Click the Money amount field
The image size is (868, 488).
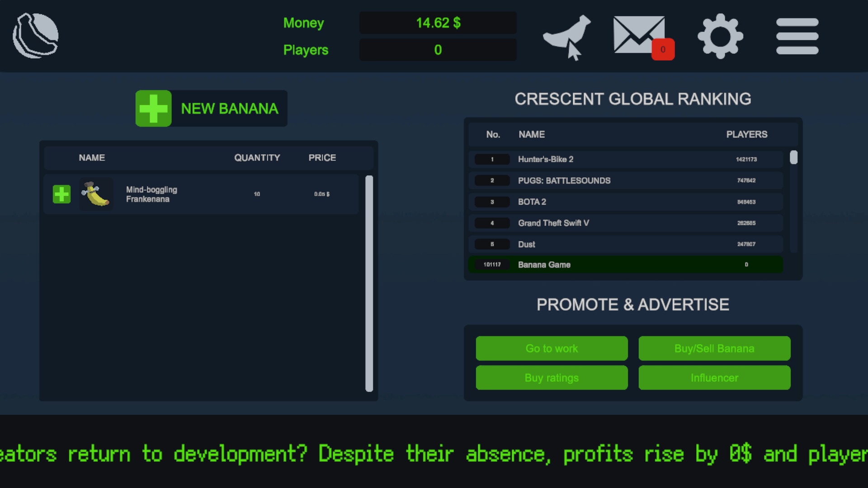(438, 23)
